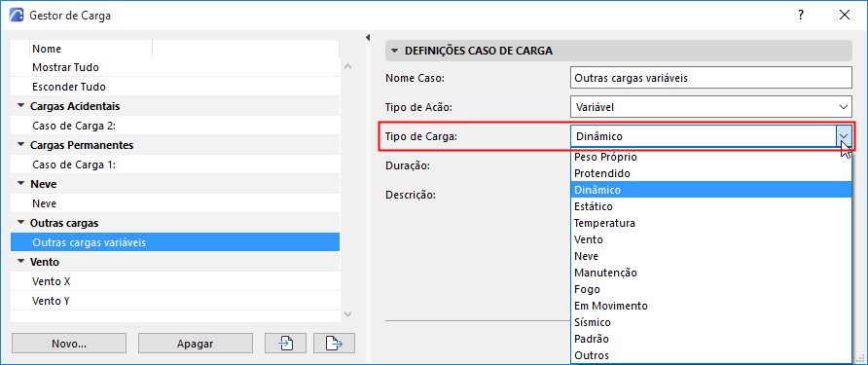Choose Protendido load type
Screen dimensions: 868x365
(x=710, y=173)
